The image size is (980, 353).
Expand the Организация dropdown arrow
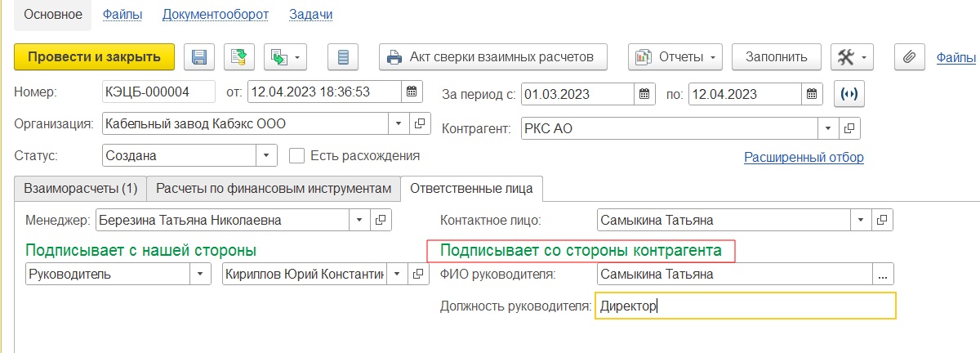coord(398,124)
